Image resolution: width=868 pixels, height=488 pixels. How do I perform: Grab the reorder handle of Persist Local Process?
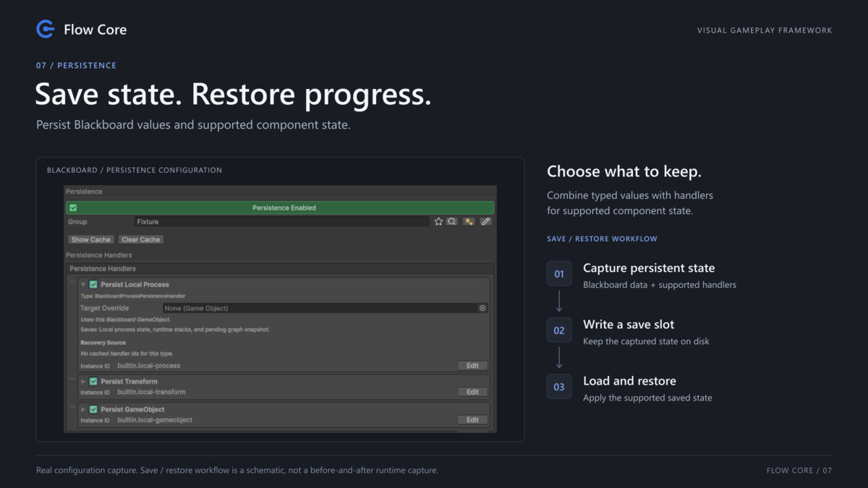pyautogui.click(x=72, y=282)
